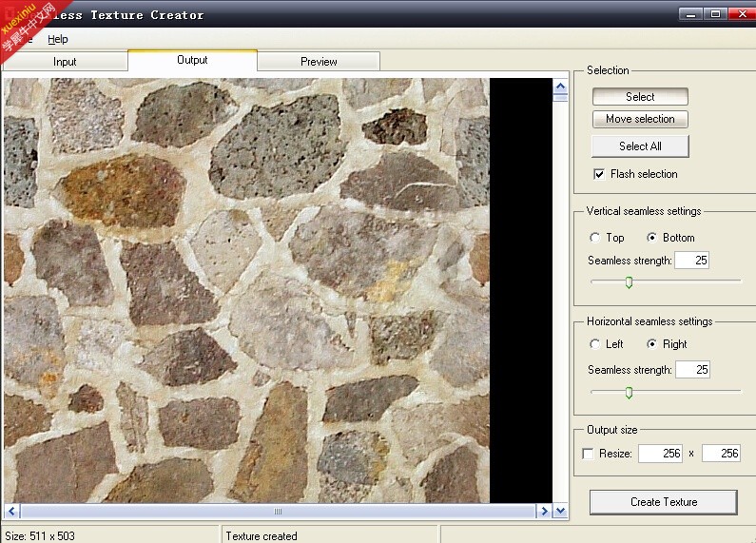Choose the Bottom radio option
Viewport: 756px width, 543px height.
coord(651,237)
